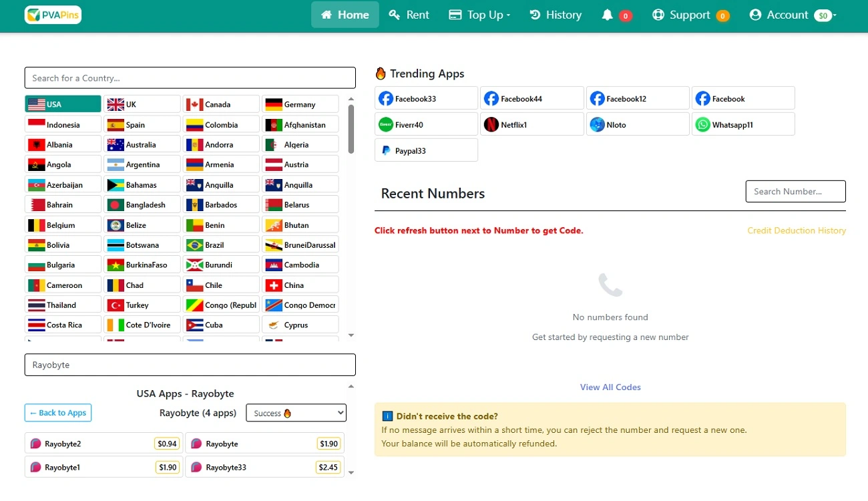Screen dimensions: 868x501
Task: Select Cameroon in the country grid
Action: 63,285
